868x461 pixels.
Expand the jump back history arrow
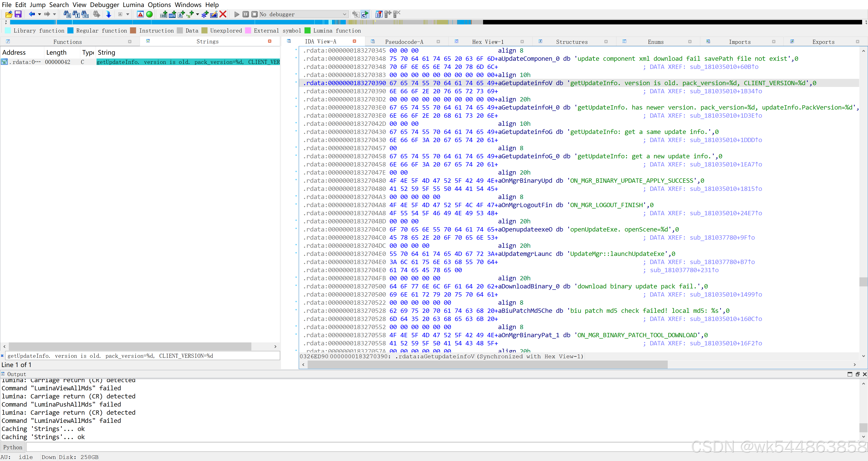(39, 14)
